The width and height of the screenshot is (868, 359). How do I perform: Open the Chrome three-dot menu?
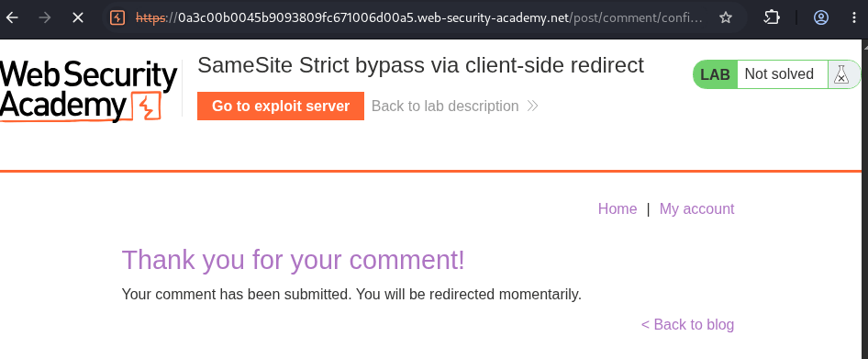853,17
